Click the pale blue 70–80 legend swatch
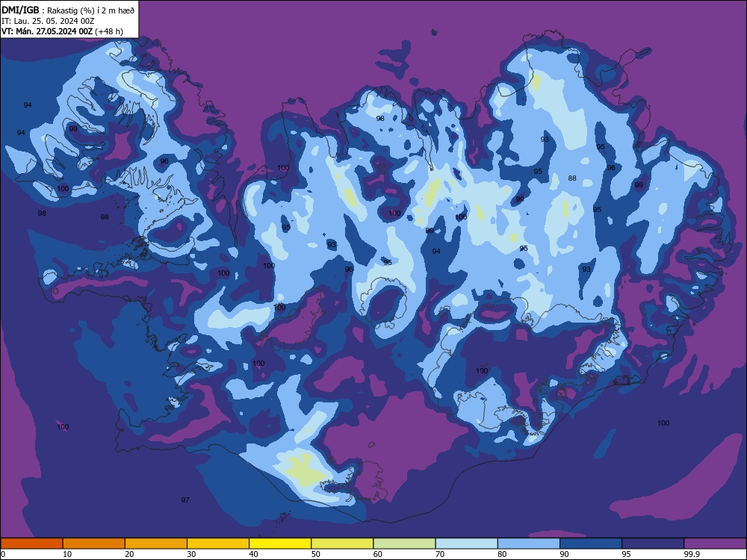The width and height of the screenshot is (747, 560). click(467, 544)
